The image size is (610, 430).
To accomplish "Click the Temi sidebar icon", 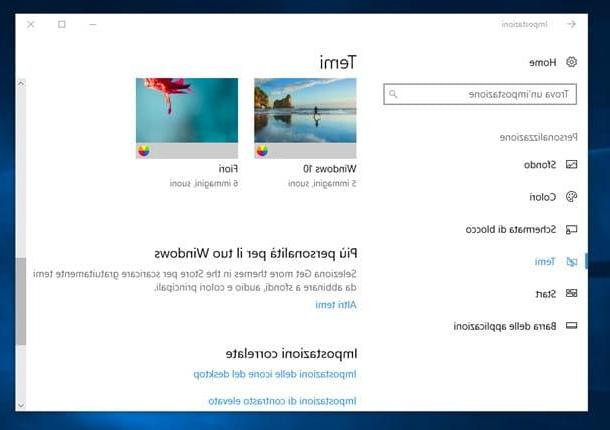I will (x=571, y=262).
